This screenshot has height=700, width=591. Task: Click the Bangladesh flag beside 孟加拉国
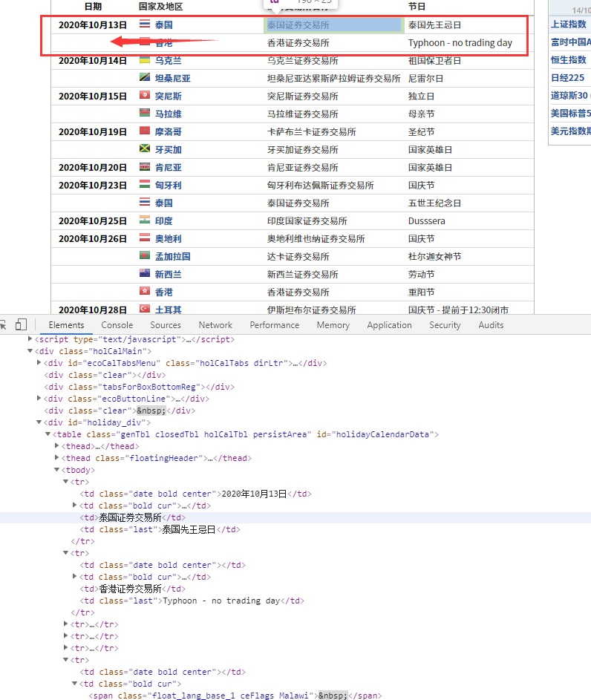tap(145, 256)
